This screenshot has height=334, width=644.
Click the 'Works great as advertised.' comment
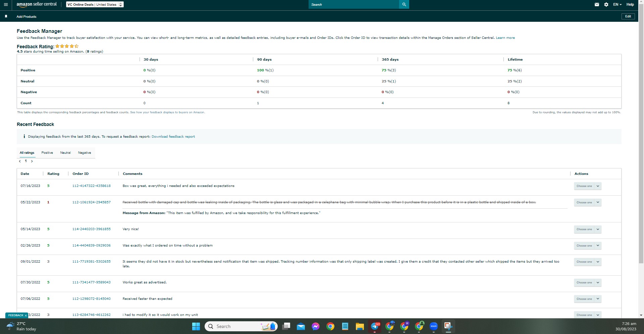pos(145,282)
